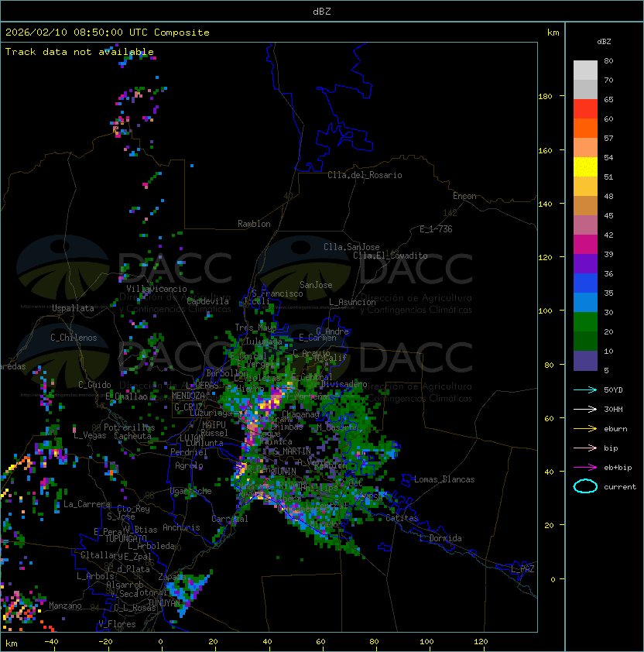
Task: Click the 'Potrerillos' place label
Action: (129, 427)
